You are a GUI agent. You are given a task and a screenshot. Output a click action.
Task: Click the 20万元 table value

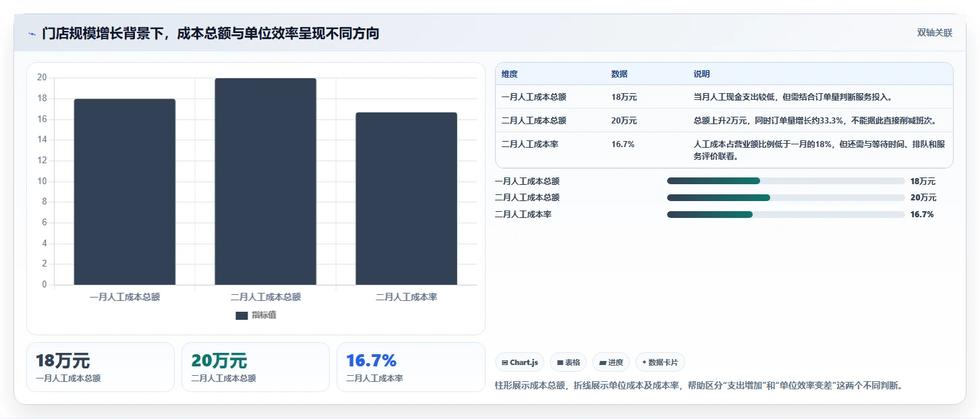(x=624, y=121)
